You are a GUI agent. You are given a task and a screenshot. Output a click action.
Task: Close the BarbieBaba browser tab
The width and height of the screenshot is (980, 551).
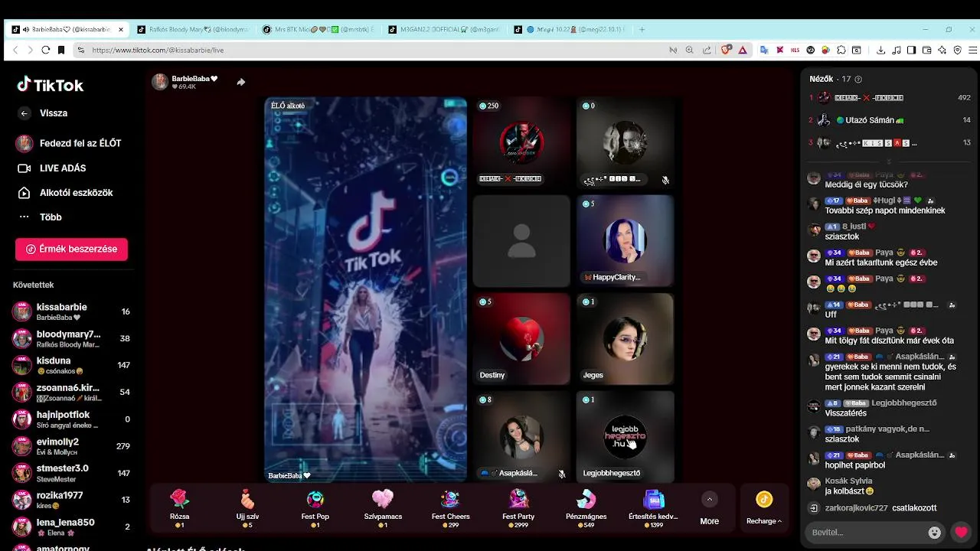pyautogui.click(x=120, y=30)
